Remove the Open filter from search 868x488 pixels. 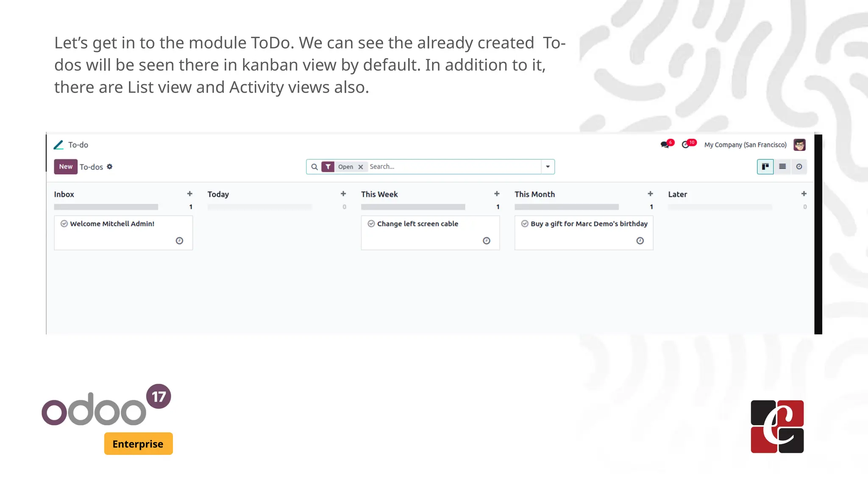pos(361,167)
